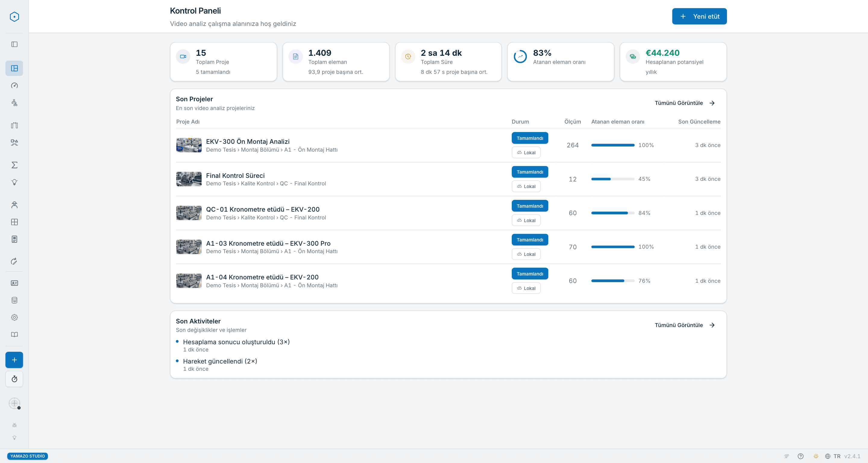868x463 pixels.
Task: Click the YAMAZO STUDİO badge
Action: (x=27, y=456)
